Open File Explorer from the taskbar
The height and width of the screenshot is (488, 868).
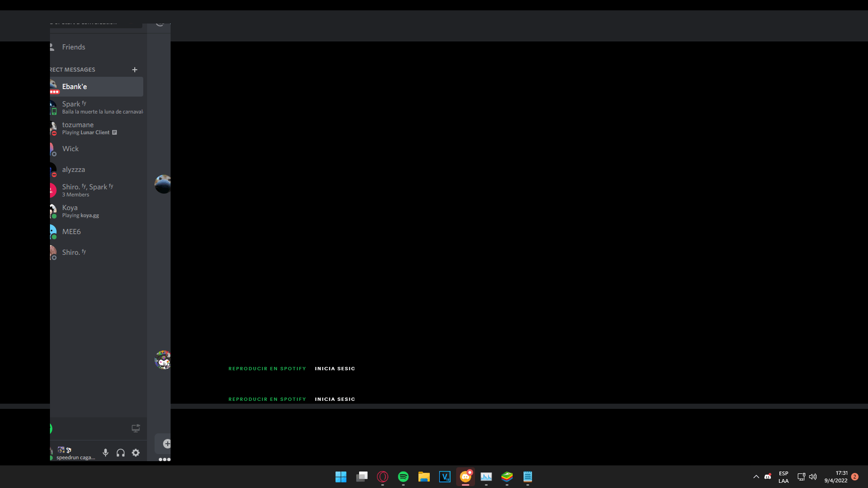424,477
